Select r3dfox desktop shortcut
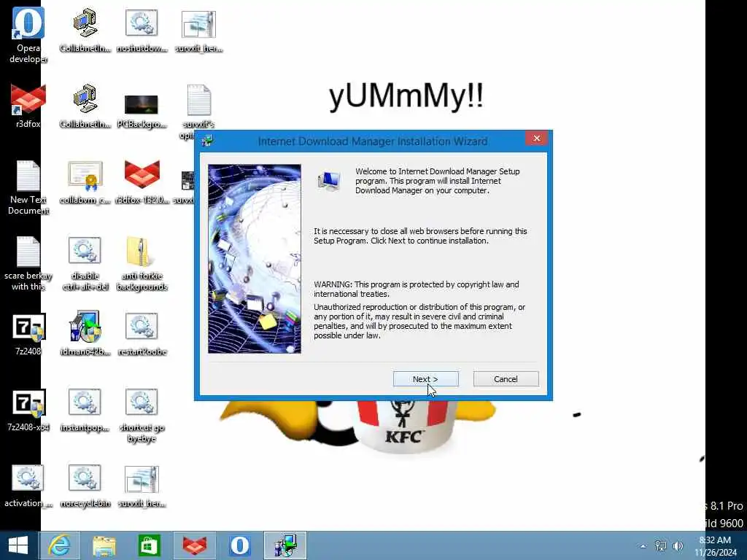The height and width of the screenshot is (560, 747). pos(28,106)
